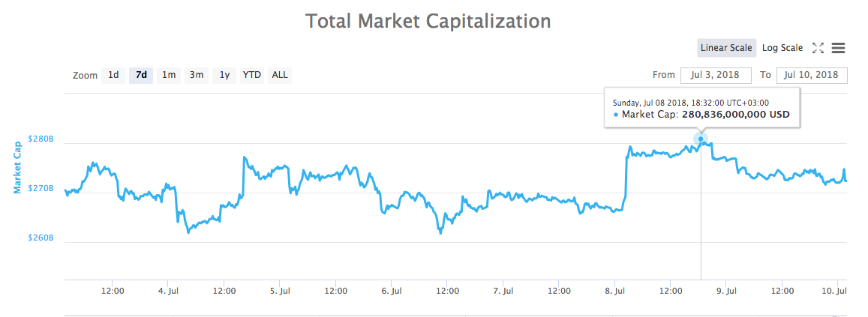Toggle fullscreen chart view
868x317 pixels.
pos(818,48)
